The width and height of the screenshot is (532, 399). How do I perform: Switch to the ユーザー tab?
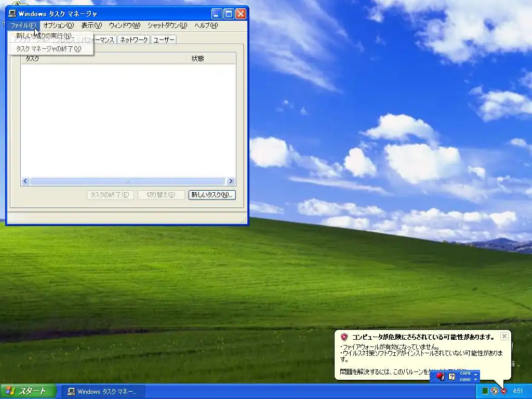tap(164, 39)
